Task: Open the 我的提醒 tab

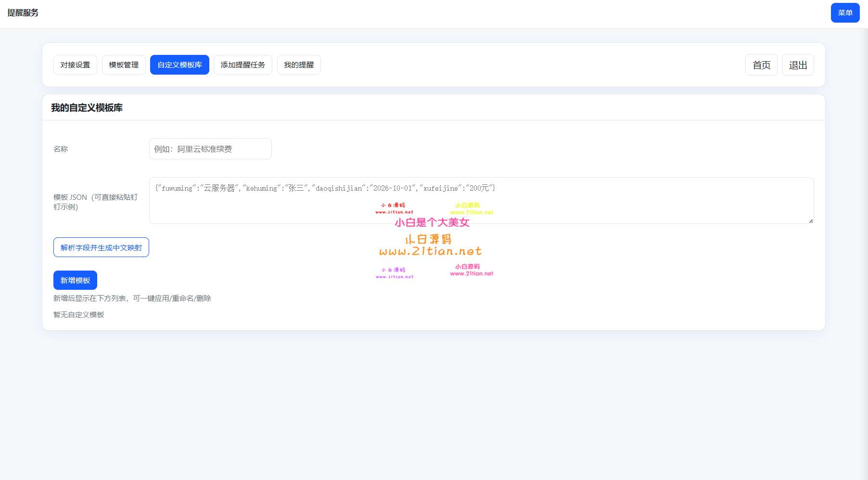Action: click(298, 65)
